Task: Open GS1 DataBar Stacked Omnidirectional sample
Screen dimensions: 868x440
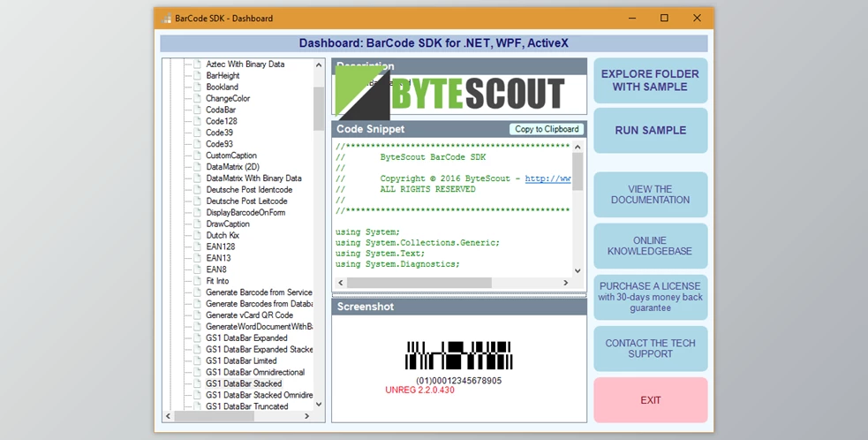Action: [x=259, y=395]
